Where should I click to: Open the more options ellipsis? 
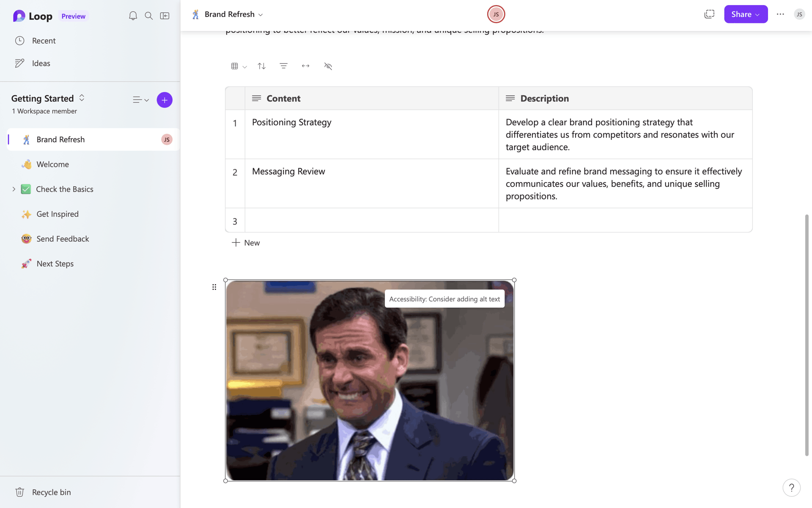[780, 14]
